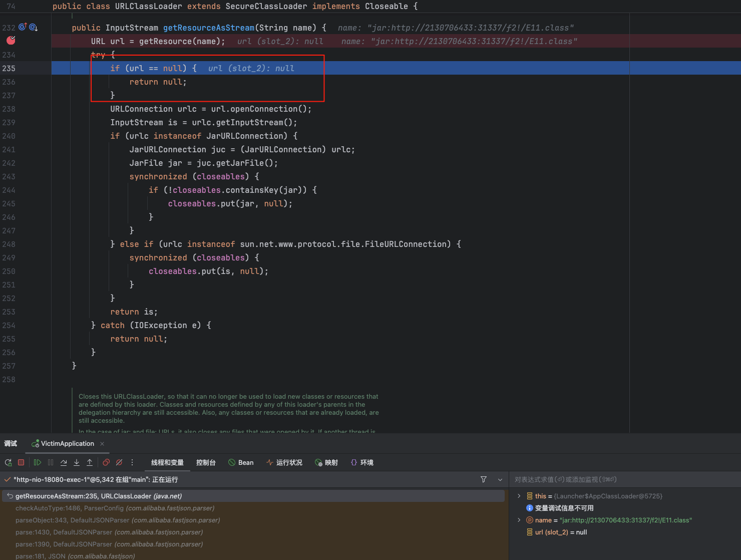Open the 控制台 console tab
Image resolution: width=741 pixels, height=560 pixels.
(206, 462)
